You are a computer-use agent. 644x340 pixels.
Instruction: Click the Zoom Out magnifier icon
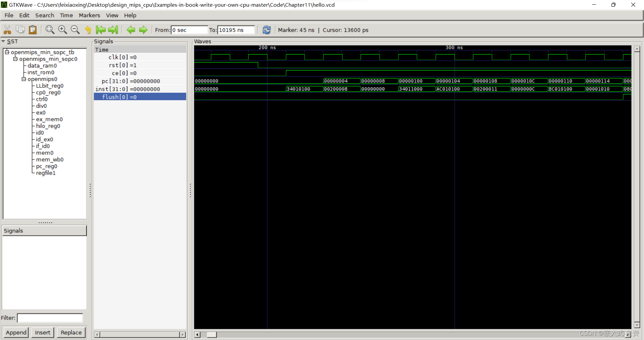[75, 30]
